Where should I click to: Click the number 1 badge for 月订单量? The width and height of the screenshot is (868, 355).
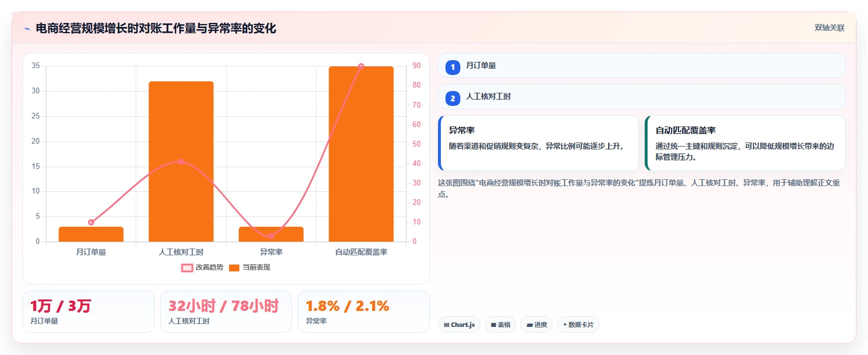pos(453,67)
